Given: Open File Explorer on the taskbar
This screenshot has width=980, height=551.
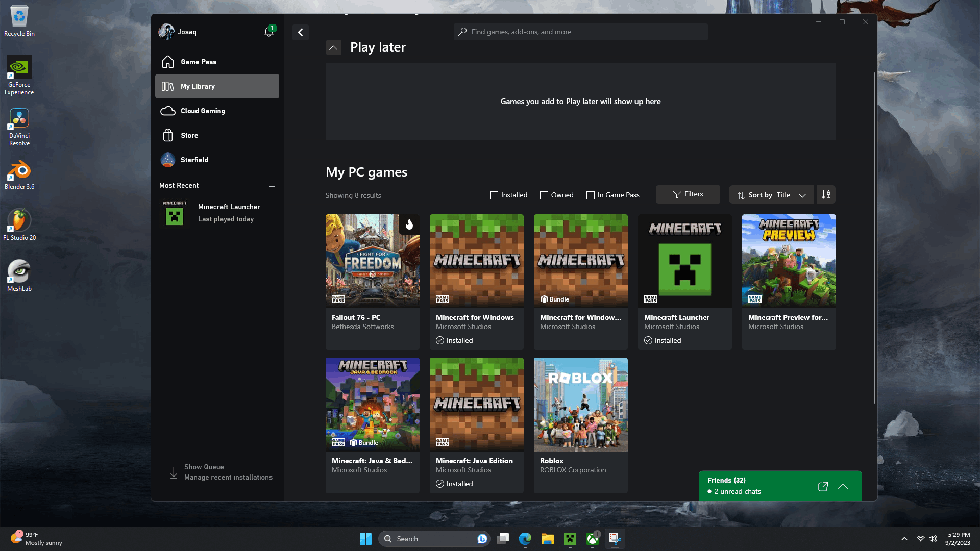Looking at the screenshot, I should pos(548,539).
